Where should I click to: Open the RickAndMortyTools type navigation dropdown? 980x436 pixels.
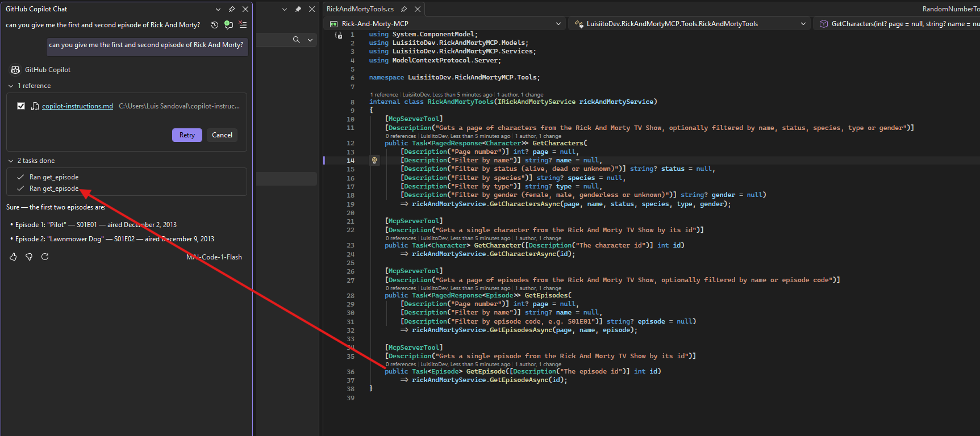pyautogui.click(x=803, y=24)
